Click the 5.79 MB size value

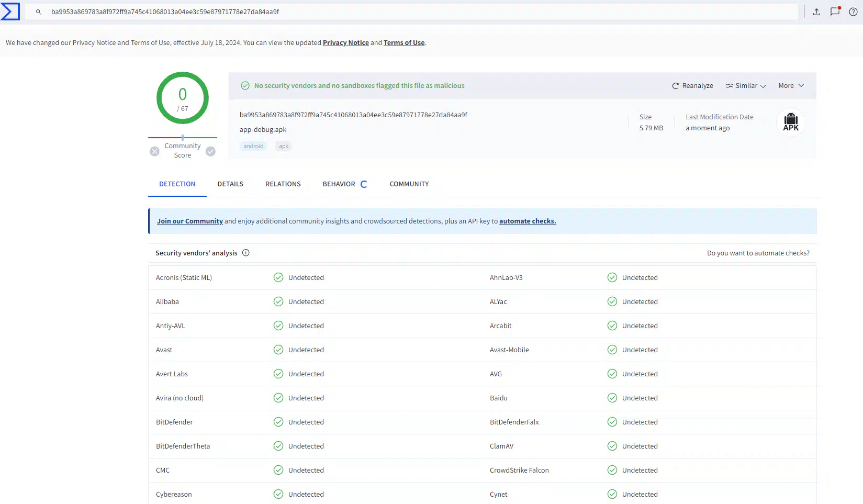(651, 128)
